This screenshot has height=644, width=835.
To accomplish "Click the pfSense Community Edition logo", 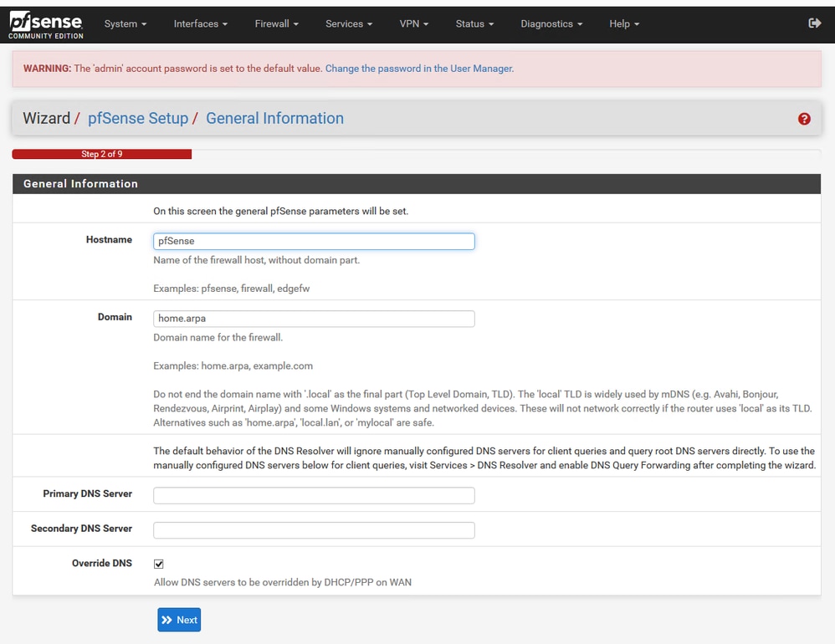I will pyautogui.click(x=46, y=25).
